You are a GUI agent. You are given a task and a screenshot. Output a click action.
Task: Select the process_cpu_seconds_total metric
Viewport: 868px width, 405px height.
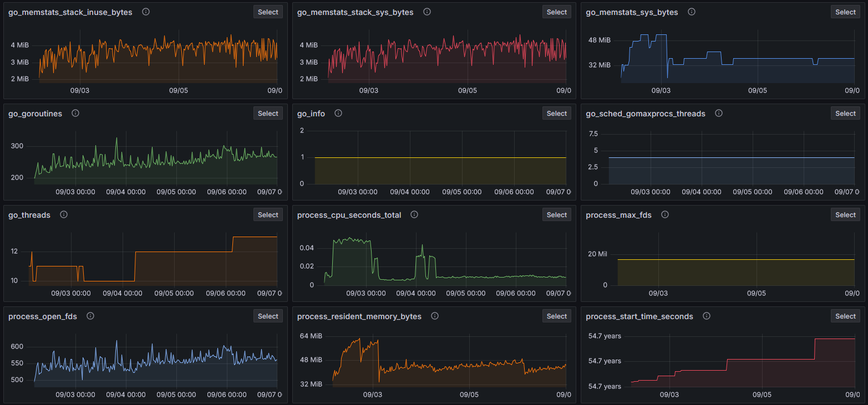[557, 214]
